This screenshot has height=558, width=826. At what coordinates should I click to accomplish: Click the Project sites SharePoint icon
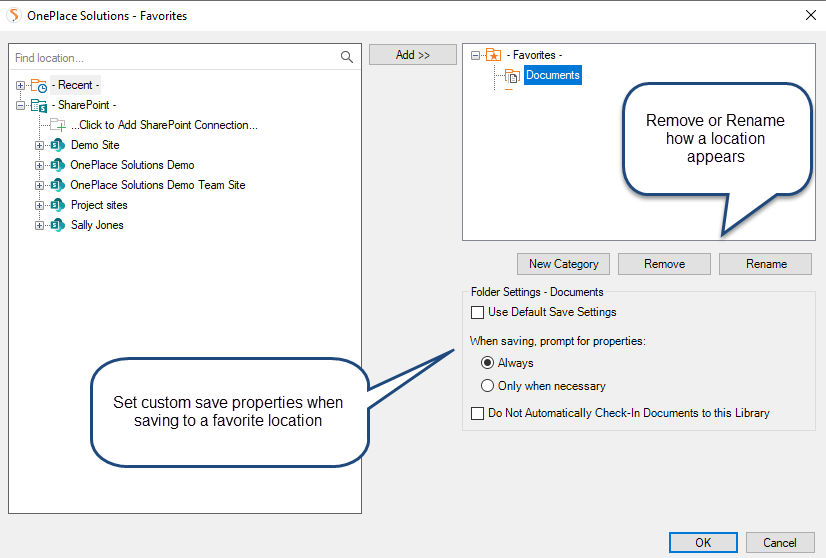pyautogui.click(x=57, y=205)
